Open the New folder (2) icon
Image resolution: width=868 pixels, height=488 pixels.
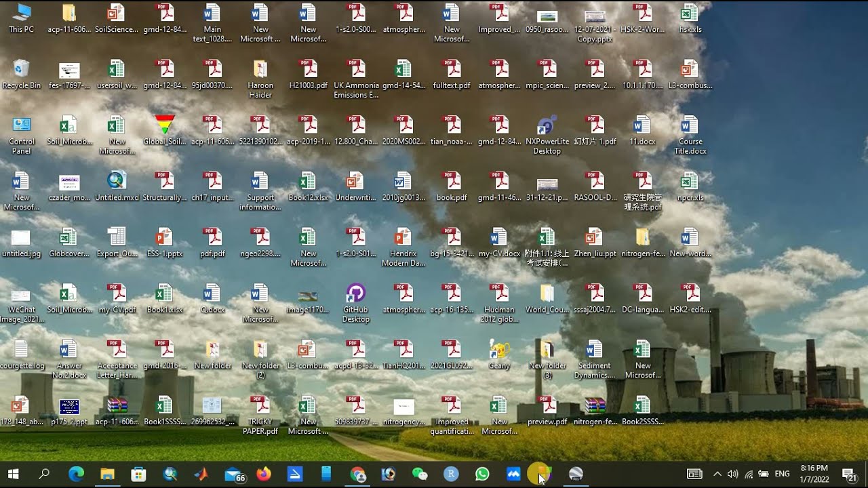click(260, 359)
